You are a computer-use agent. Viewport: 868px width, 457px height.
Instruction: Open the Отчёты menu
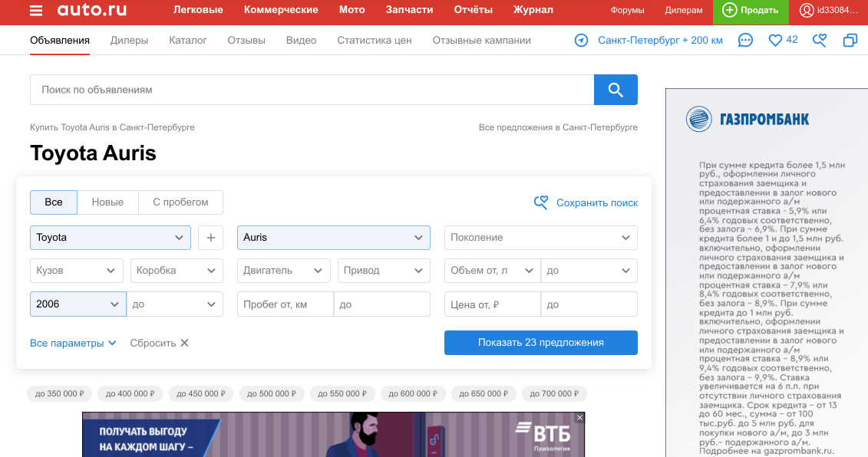click(474, 10)
